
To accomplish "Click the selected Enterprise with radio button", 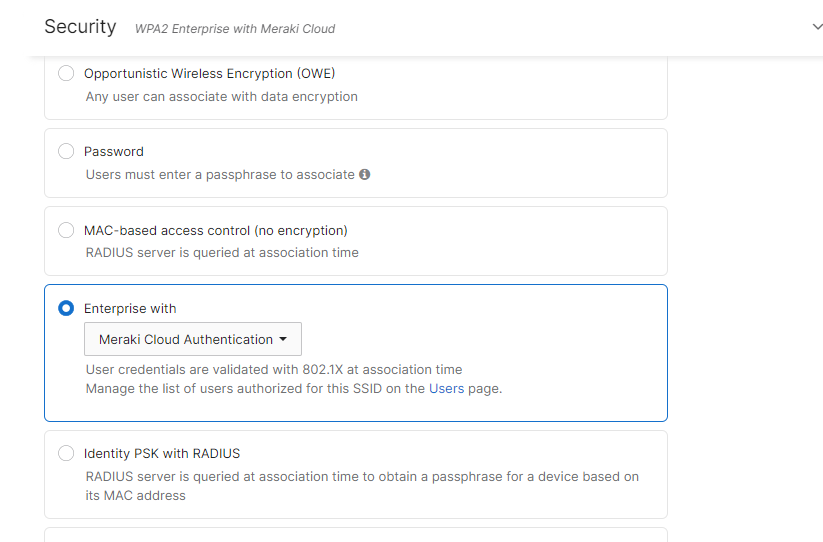I will [x=66, y=308].
